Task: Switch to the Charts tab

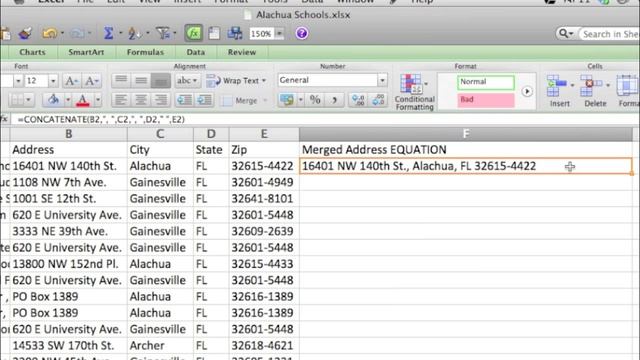Action: [32, 52]
